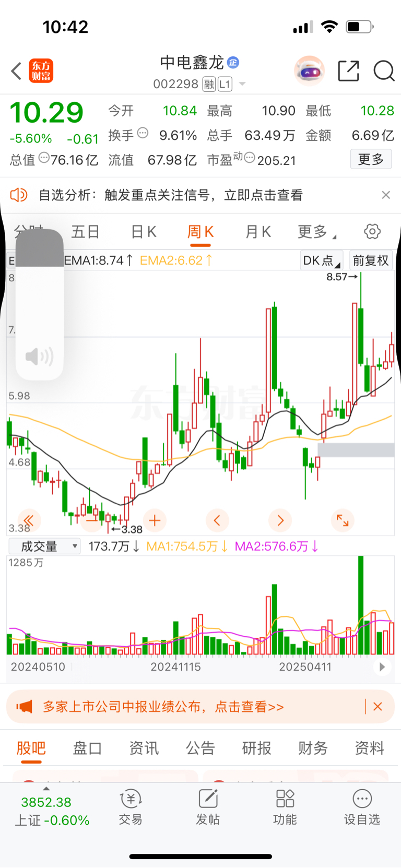Viewport: 401px width, 868px height.
Task: Select the 周K chart tab
Action: [x=200, y=232]
